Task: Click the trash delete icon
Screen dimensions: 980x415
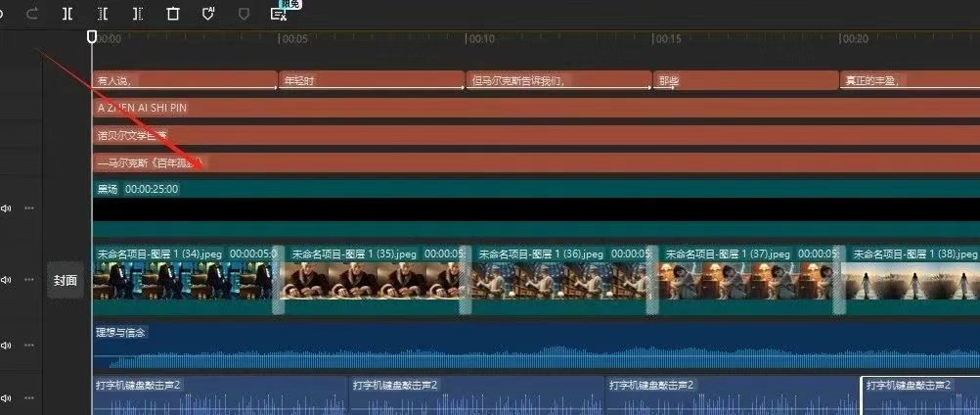Action: pos(173,13)
